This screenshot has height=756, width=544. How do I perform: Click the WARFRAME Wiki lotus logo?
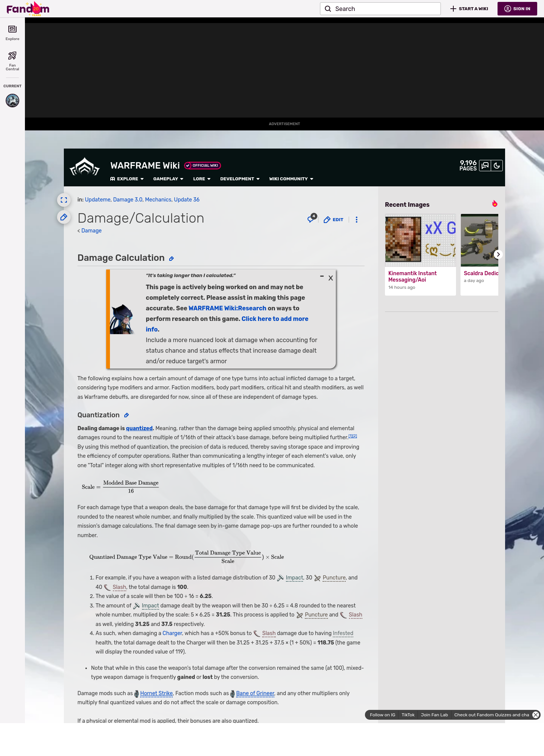(85, 167)
